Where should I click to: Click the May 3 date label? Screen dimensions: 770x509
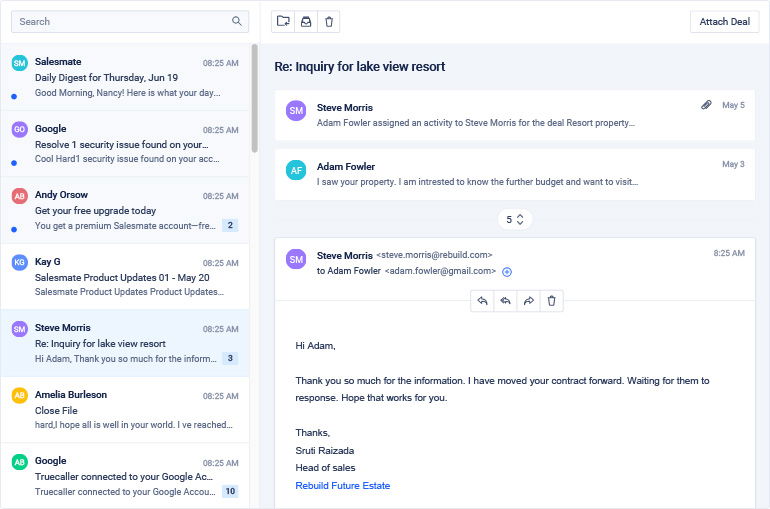(733, 164)
